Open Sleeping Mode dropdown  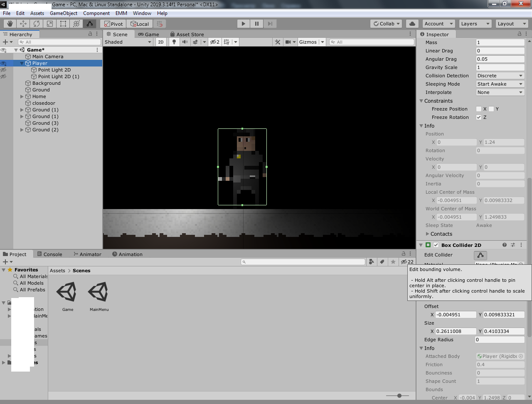pos(500,84)
